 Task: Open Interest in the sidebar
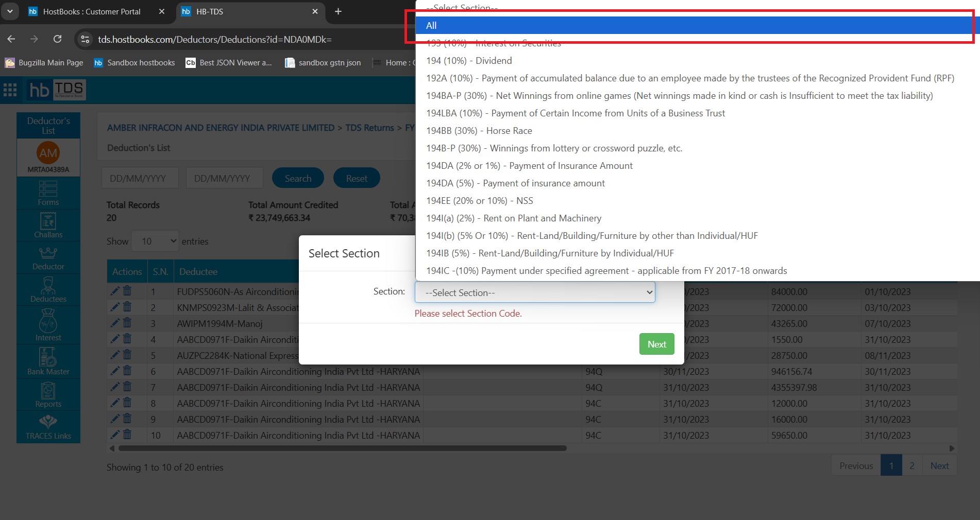48,325
